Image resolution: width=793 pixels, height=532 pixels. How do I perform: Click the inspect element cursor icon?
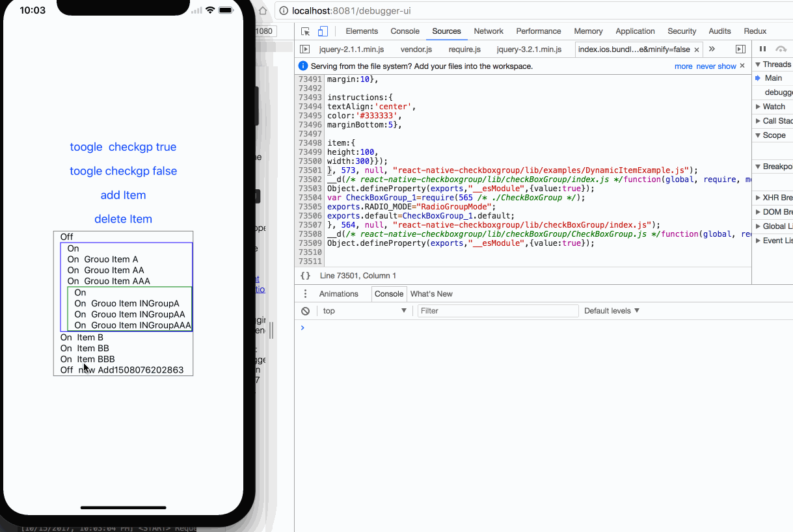pyautogui.click(x=306, y=31)
